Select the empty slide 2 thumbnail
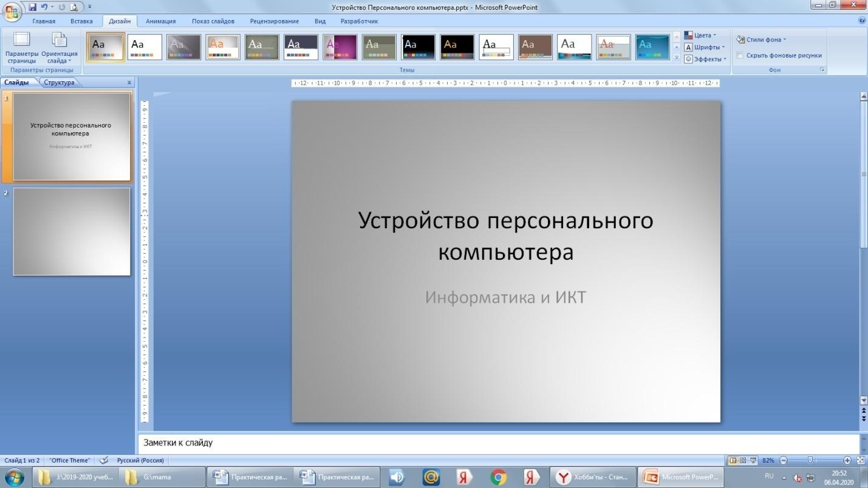The image size is (868, 488). click(x=72, y=231)
